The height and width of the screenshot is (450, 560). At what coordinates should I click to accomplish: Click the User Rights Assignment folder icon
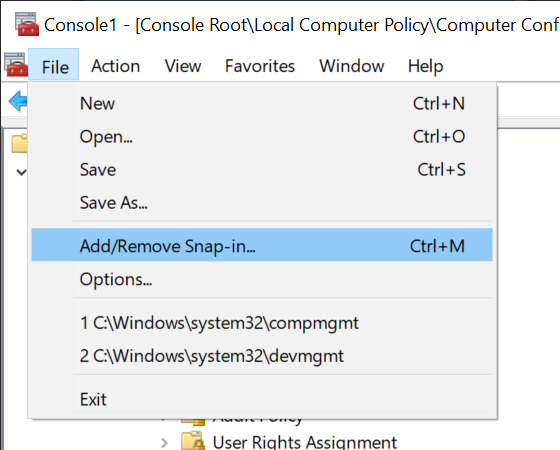pos(193,441)
